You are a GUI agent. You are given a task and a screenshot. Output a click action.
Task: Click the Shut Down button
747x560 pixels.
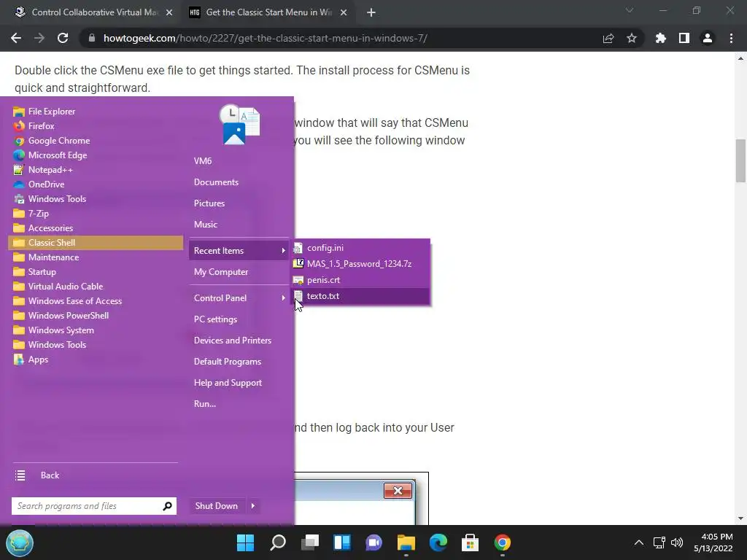click(217, 506)
